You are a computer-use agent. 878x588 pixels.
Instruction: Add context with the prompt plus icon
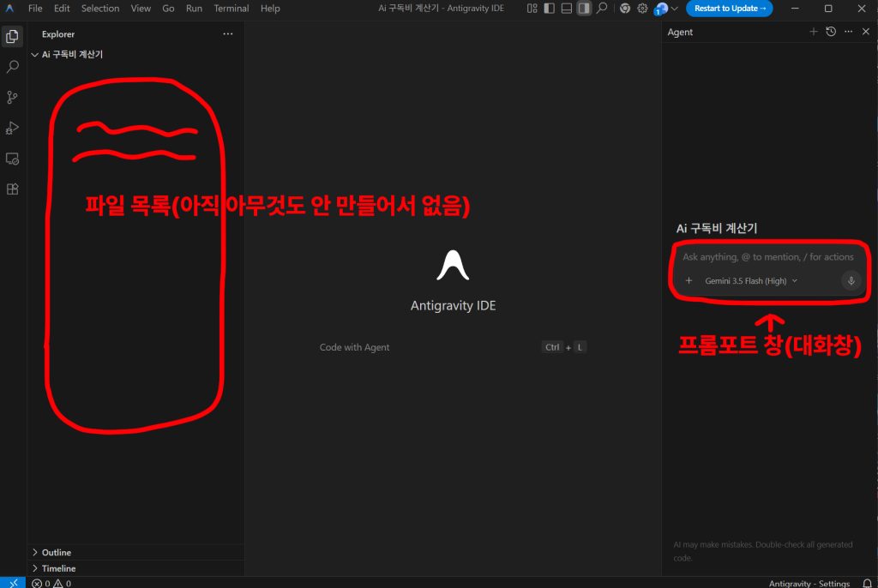[689, 280]
